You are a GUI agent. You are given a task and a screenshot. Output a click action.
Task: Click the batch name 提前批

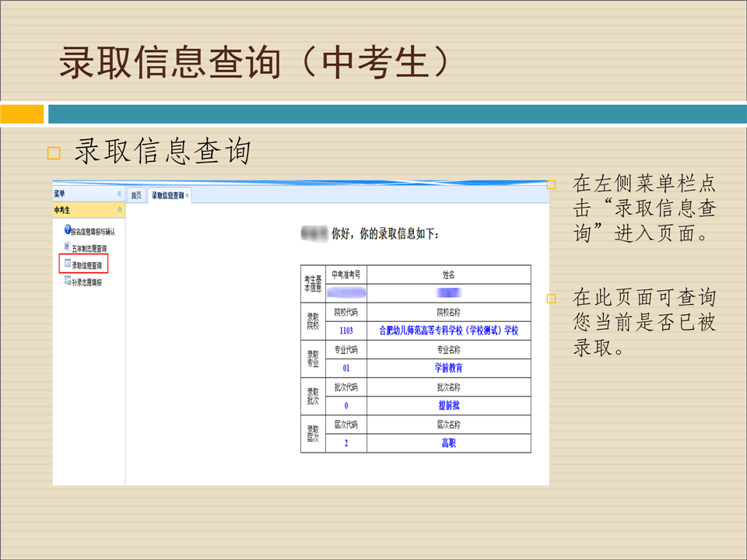pyautogui.click(x=448, y=405)
